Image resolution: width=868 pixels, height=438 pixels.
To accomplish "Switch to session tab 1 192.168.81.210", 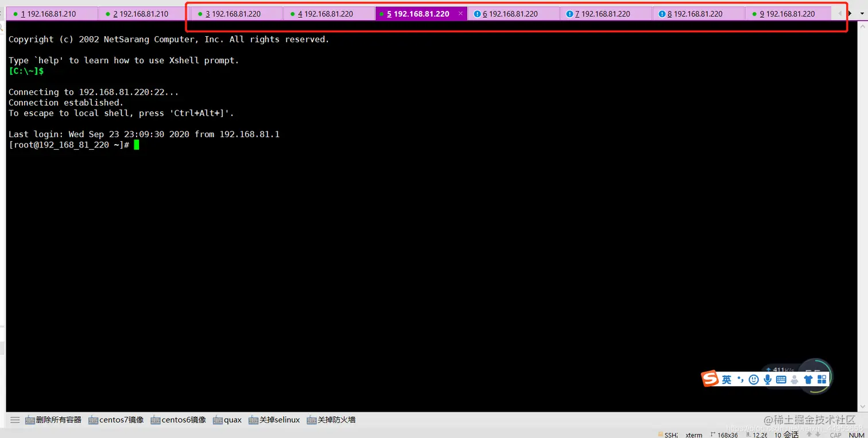I will click(52, 14).
